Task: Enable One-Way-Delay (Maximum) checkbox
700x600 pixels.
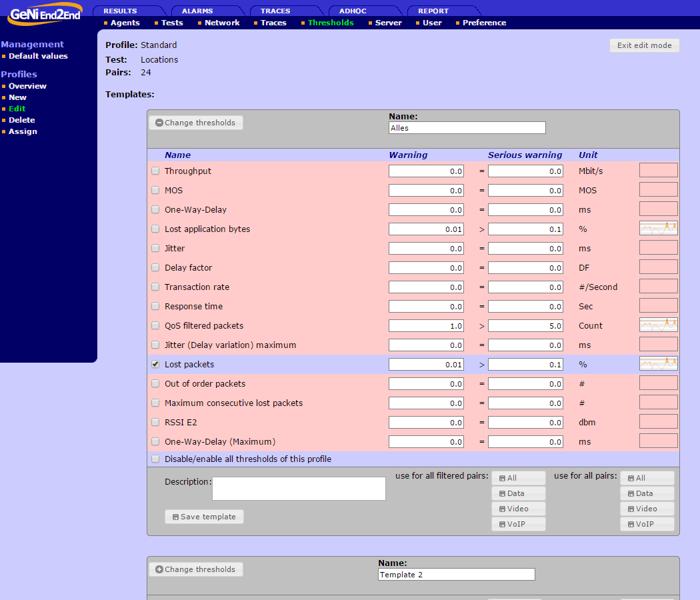Action: (155, 441)
